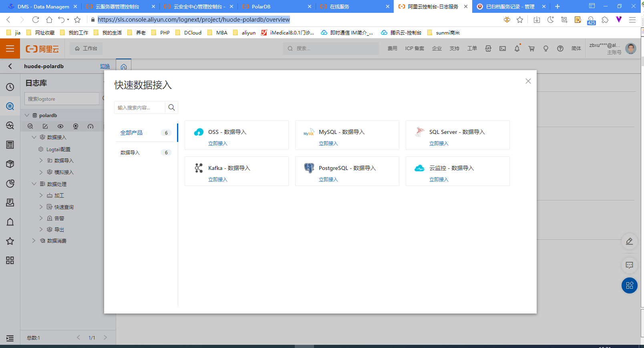Click the OSS cloud icon
The width and height of the screenshot is (644, 348).
coord(199,132)
